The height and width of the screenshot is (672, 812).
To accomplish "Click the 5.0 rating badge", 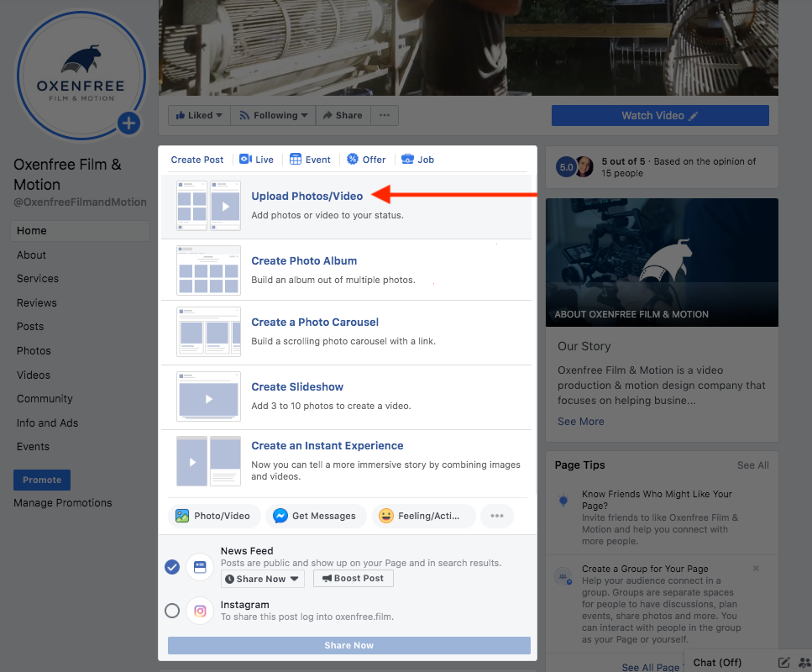I will coord(566,167).
